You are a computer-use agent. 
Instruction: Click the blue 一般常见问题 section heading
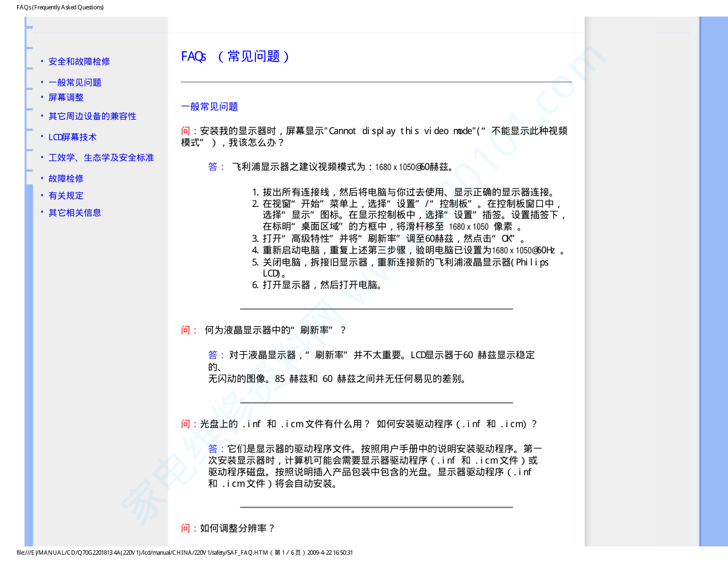click(x=210, y=107)
